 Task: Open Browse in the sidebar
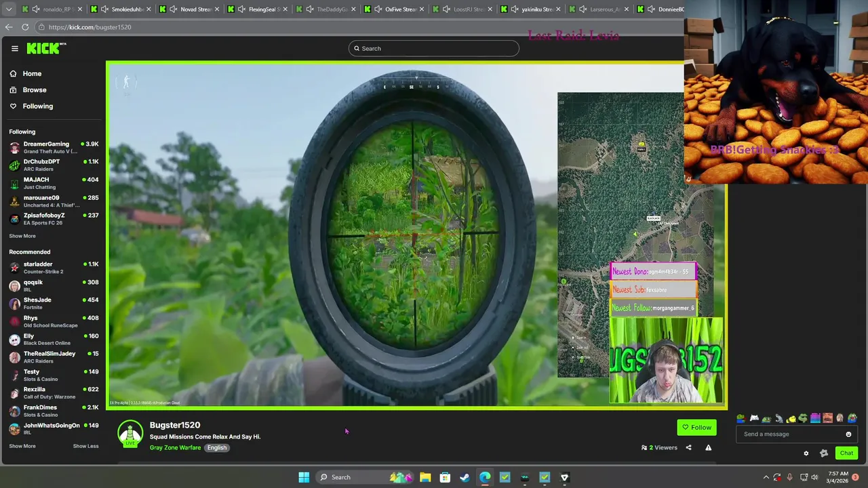28,89
